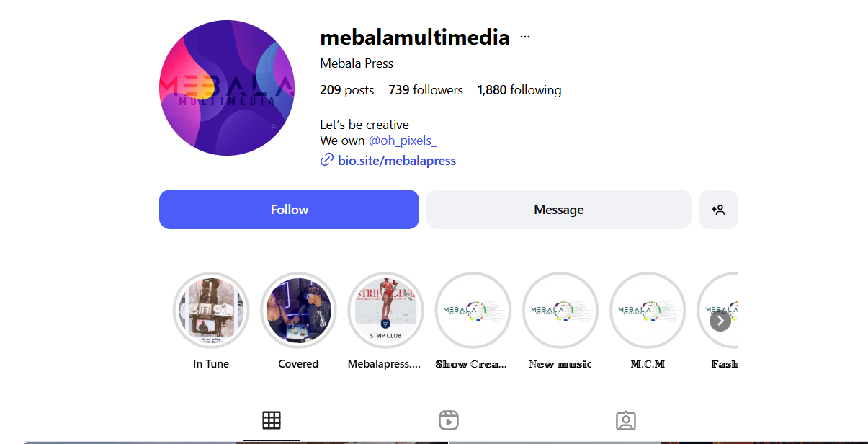Viewport: 868px width, 444px height.
Task: Click the add similar accounts person icon
Action: 718,210
